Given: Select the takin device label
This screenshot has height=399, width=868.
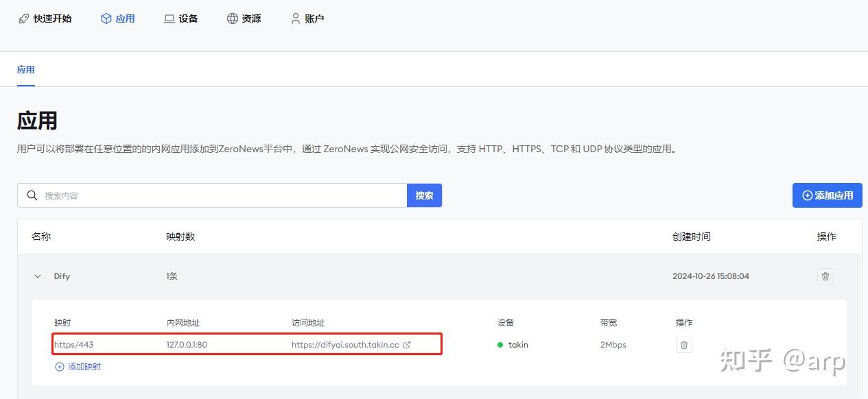Looking at the screenshot, I should tap(518, 345).
